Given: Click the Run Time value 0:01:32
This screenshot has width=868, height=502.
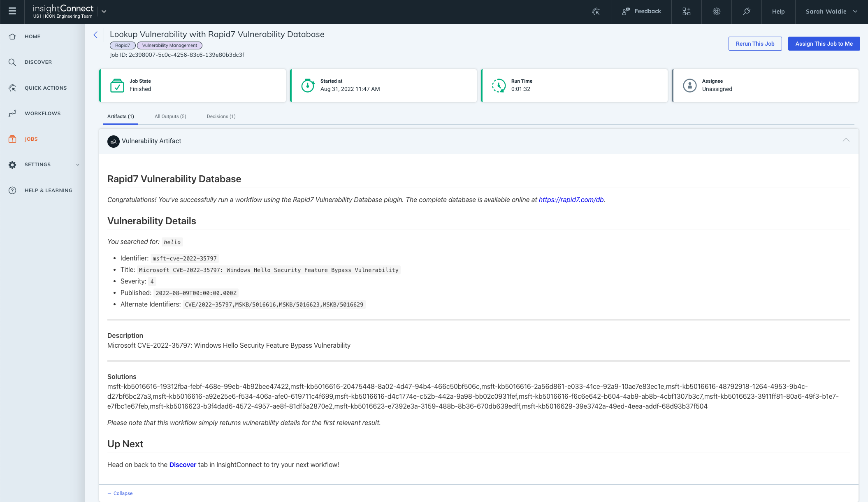Looking at the screenshot, I should pos(520,89).
